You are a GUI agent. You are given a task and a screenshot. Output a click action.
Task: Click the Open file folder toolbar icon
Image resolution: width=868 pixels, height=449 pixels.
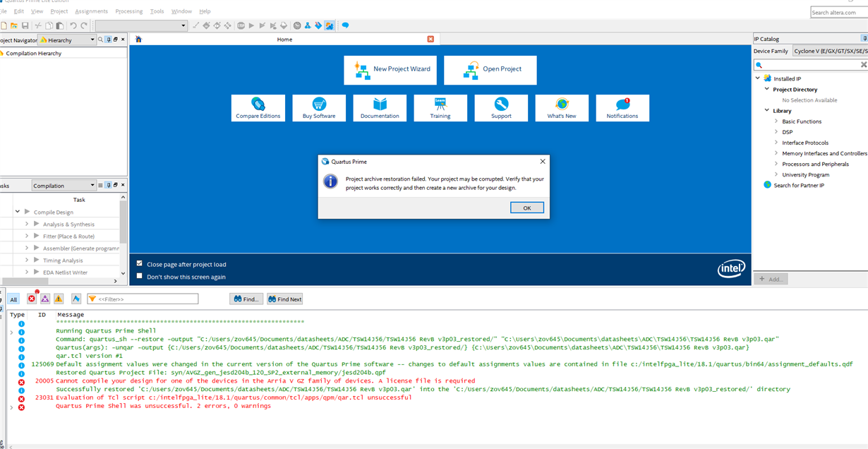(13, 25)
